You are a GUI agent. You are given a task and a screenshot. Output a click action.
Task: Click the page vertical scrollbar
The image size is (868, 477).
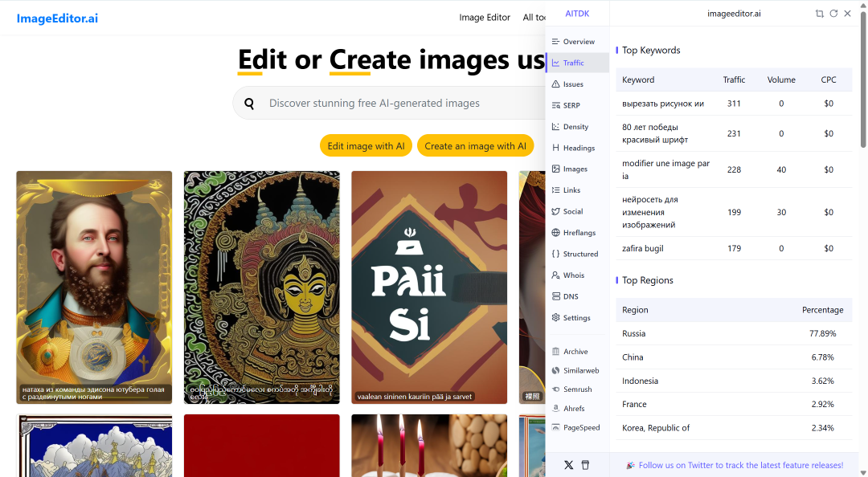pos(863,79)
